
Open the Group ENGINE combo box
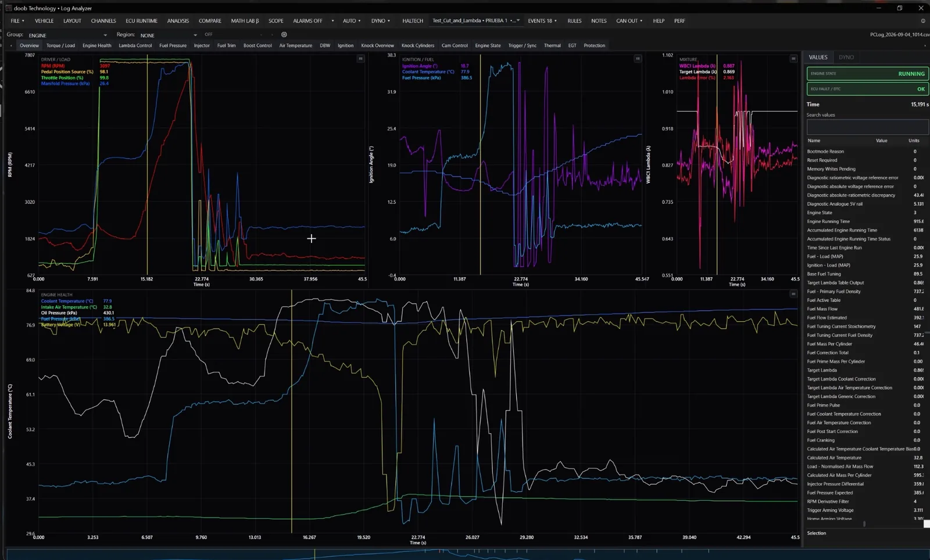coord(67,35)
